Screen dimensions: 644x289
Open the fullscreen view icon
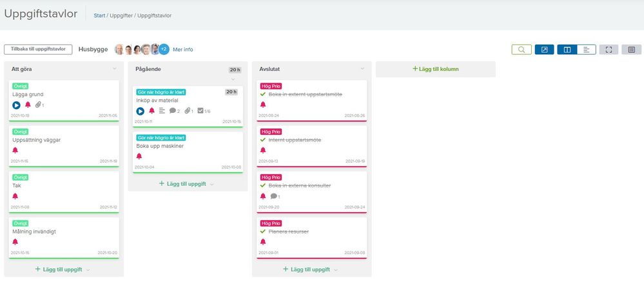pyautogui.click(x=609, y=50)
